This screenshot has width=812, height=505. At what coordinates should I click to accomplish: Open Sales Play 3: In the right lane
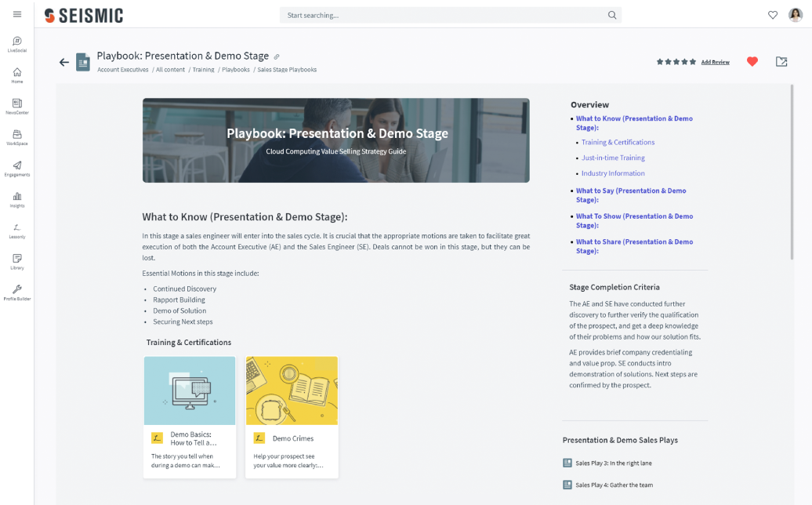pos(614,463)
